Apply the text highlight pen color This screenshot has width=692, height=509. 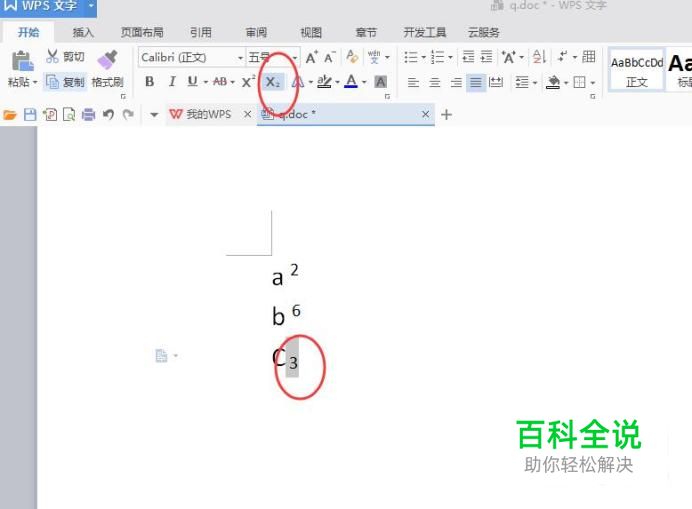click(324, 82)
